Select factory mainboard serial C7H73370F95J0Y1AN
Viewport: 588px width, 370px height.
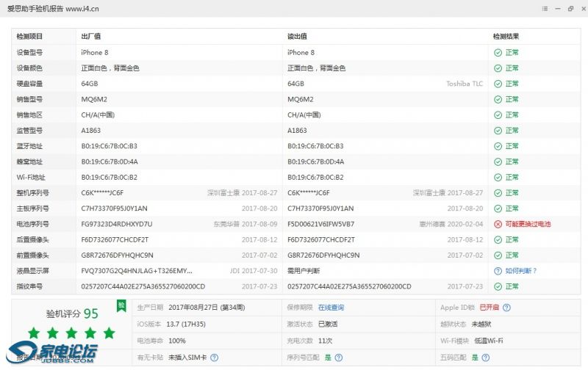115,208
